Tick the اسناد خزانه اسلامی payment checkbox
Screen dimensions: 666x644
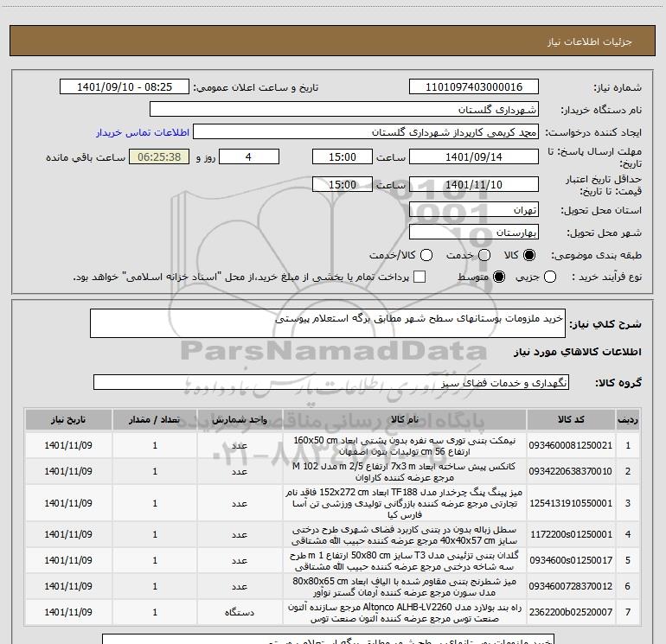click(x=419, y=277)
